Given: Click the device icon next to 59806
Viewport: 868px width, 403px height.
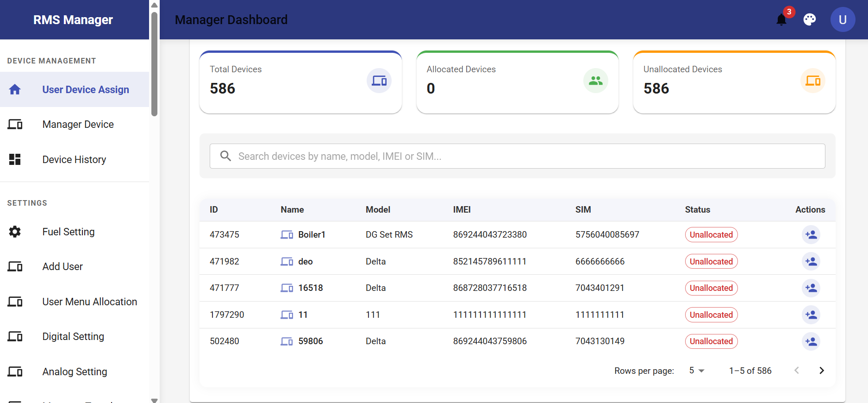Looking at the screenshot, I should point(287,341).
